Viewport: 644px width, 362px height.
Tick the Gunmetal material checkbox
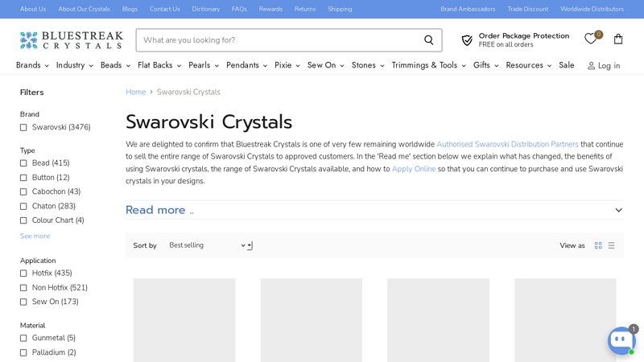tap(23, 338)
